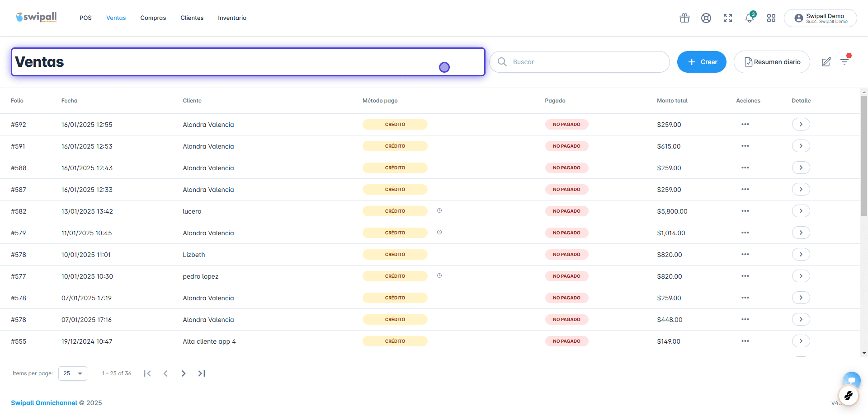The image size is (868, 415).
Task: Open detail arrow for pedro lopez's sale
Action: 801,276
